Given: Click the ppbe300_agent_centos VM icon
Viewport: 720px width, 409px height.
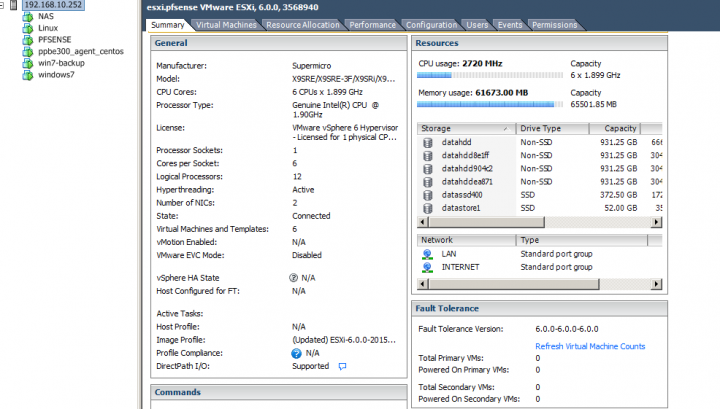Looking at the screenshot, I should tap(28, 51).
